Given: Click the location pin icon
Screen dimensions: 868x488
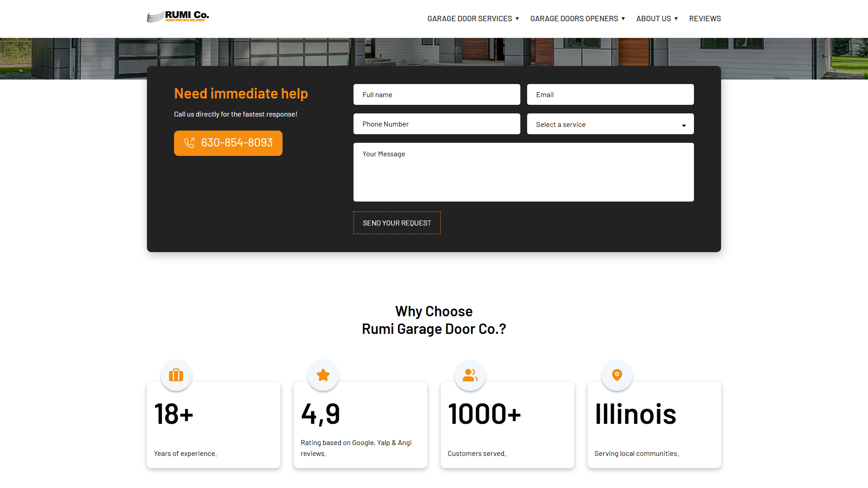Looking at the screenshot, I should (x=617, y=375).
